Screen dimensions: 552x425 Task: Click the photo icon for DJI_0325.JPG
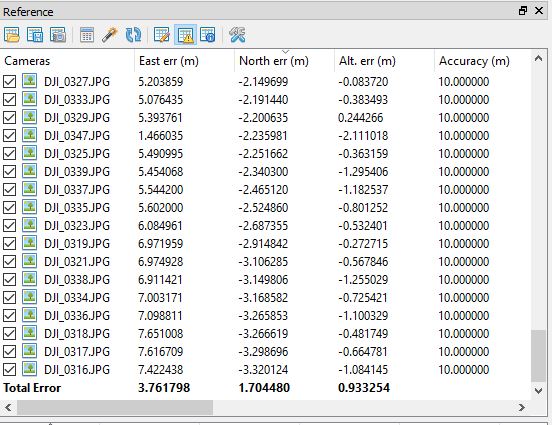pyautogui.click(x=30, y=153)
